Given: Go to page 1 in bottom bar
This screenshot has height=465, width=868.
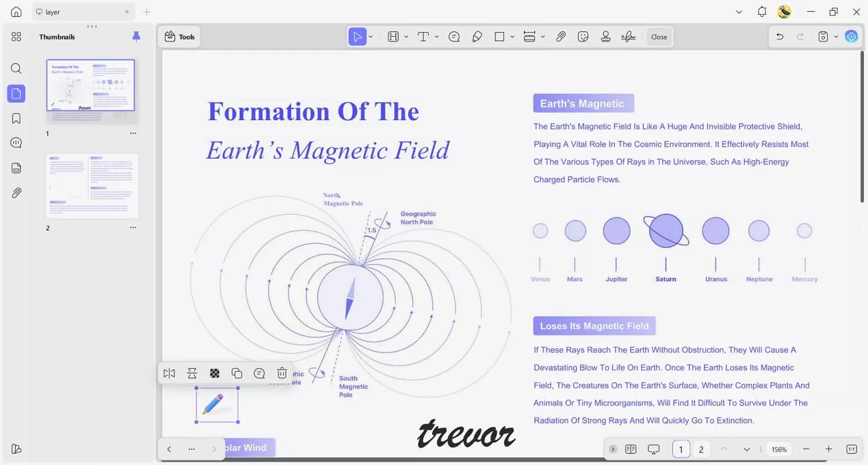Looking at the screenshot, I should click(681, 449).
